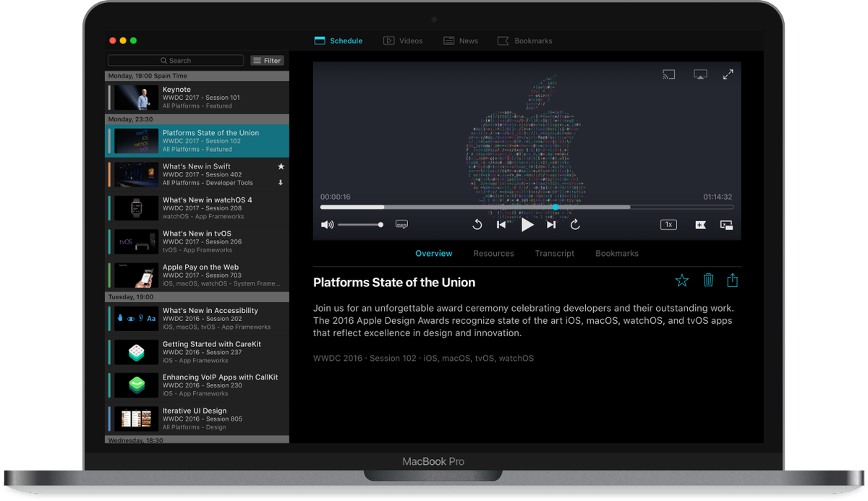Enable picture-in-picture mode
The image size is (868, 501).
click(x=727, y=225)
